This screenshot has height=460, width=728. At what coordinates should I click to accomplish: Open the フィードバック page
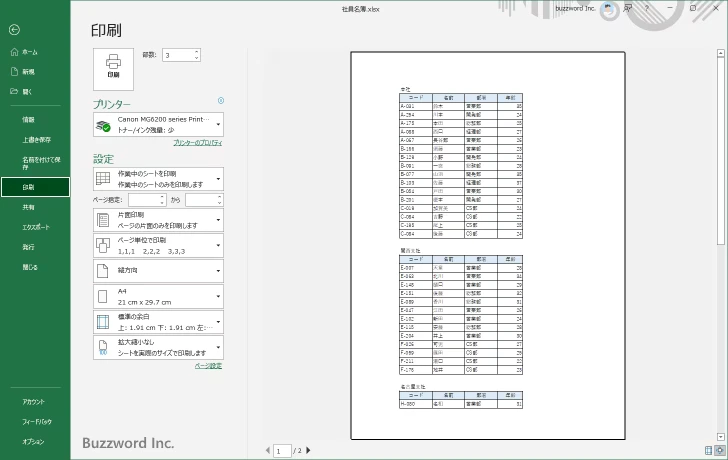click(x=37, y=422)
